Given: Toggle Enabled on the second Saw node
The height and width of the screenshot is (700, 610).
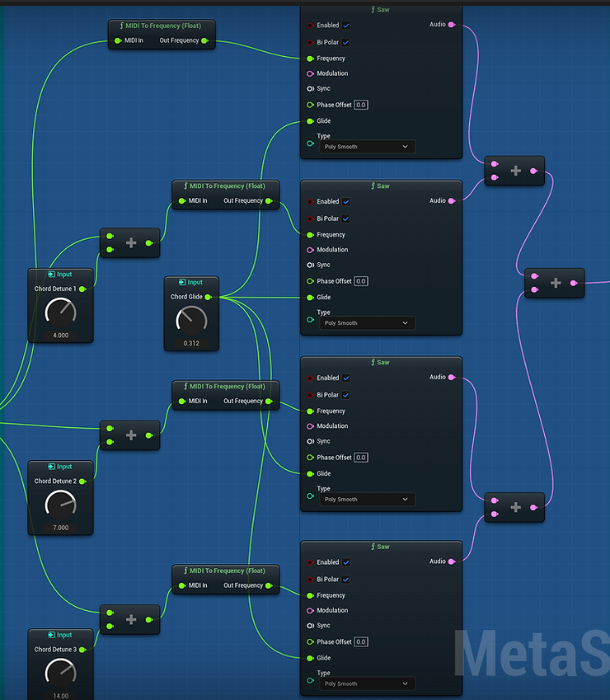Looking at the screenshot, I should (x=346, y=202).
